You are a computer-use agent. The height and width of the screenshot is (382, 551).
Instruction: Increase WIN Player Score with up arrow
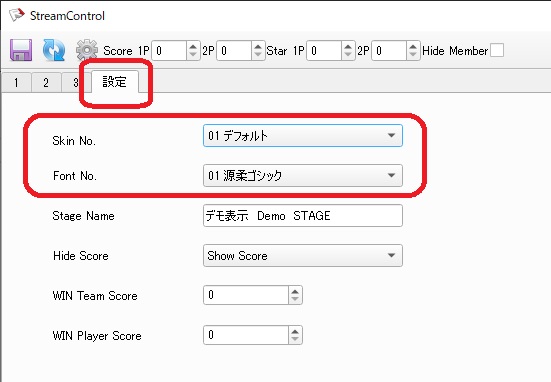[295, 331]
